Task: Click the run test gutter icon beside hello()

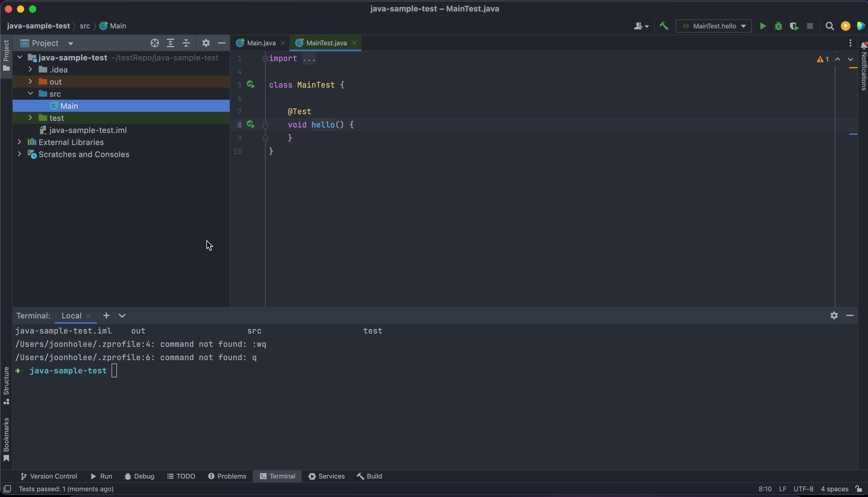Action: tap(251, 124)
